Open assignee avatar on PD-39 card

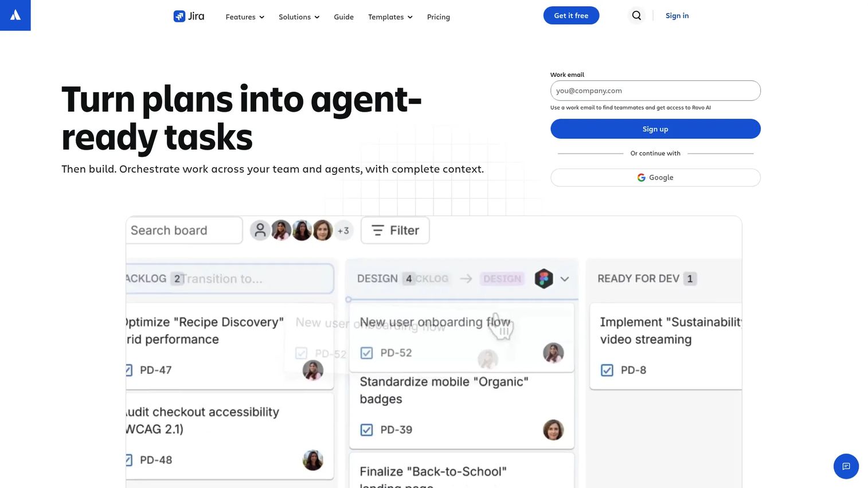point(553,430)
